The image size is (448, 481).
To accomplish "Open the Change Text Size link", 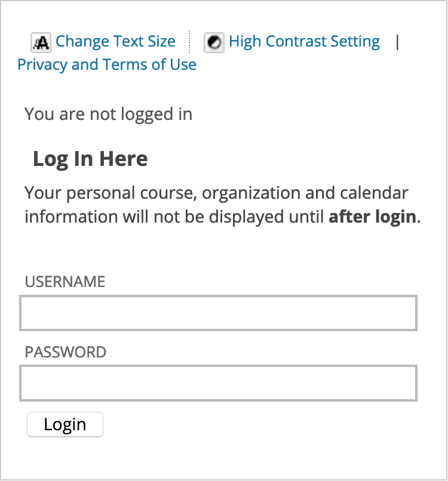I will click(x=115, y=42).
